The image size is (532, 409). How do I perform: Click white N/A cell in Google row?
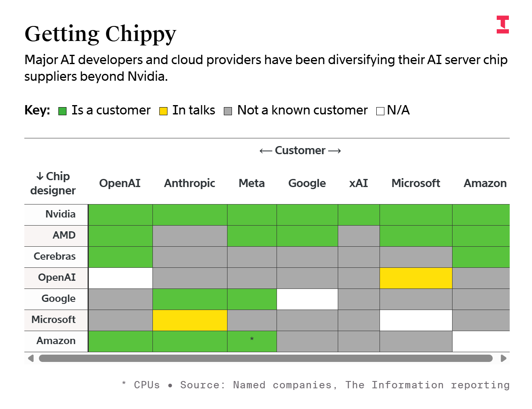pos(307,299)
